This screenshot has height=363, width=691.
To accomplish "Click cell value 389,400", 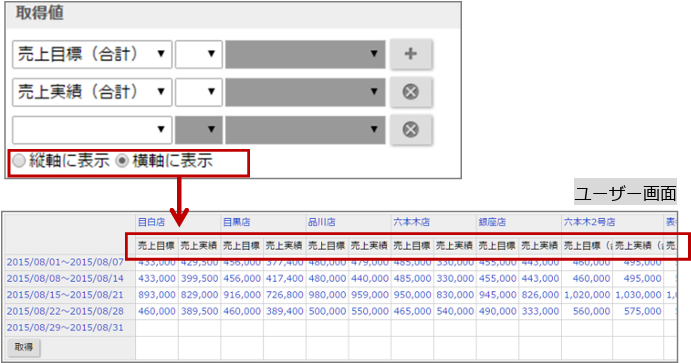I will (285, 311).
